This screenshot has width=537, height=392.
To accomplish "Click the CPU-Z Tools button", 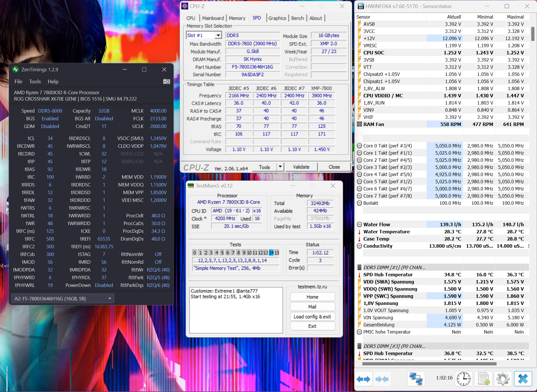I will point(264,167).
